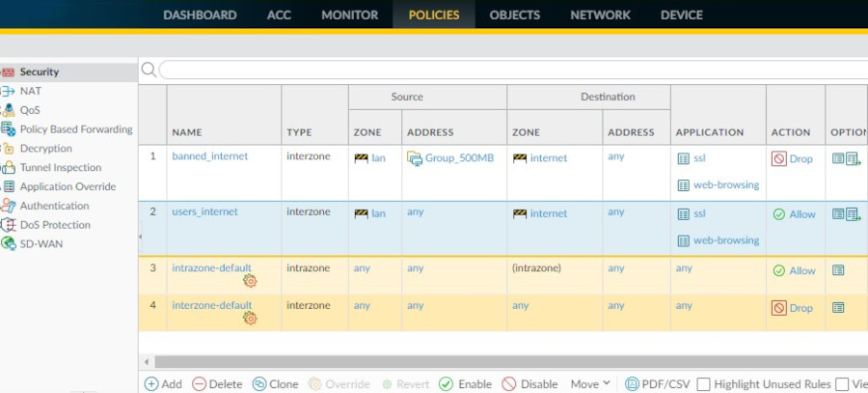Click Allow action of users_internet rule

click(794, 214)
